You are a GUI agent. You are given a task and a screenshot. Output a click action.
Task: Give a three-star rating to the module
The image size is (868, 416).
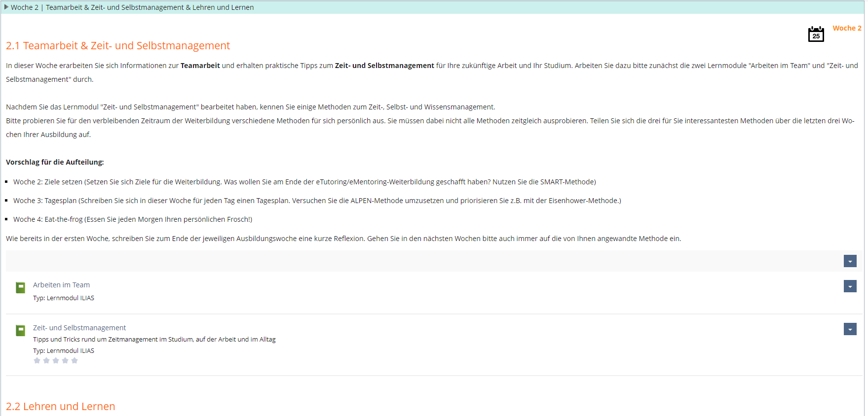point(56,361)
